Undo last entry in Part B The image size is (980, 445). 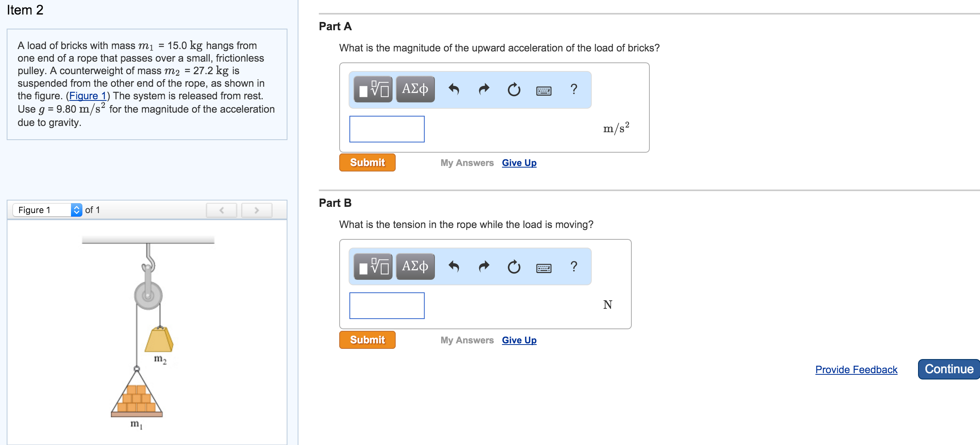(x=454, y=267)
